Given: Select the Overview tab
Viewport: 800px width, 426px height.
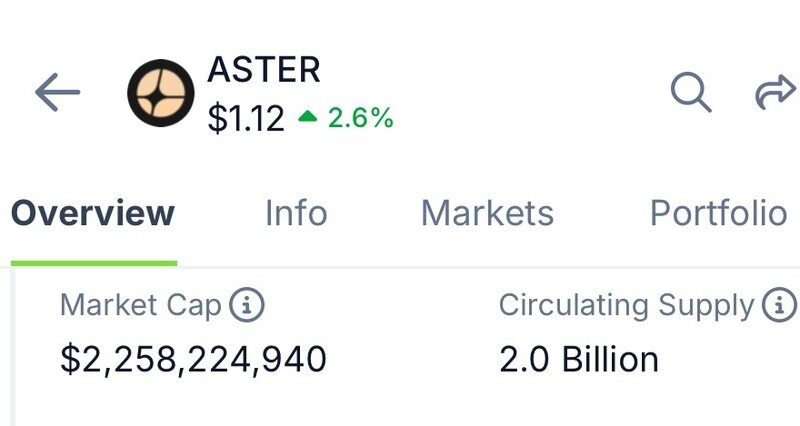Looking at the screenshot, I should [x=93, y=213].
